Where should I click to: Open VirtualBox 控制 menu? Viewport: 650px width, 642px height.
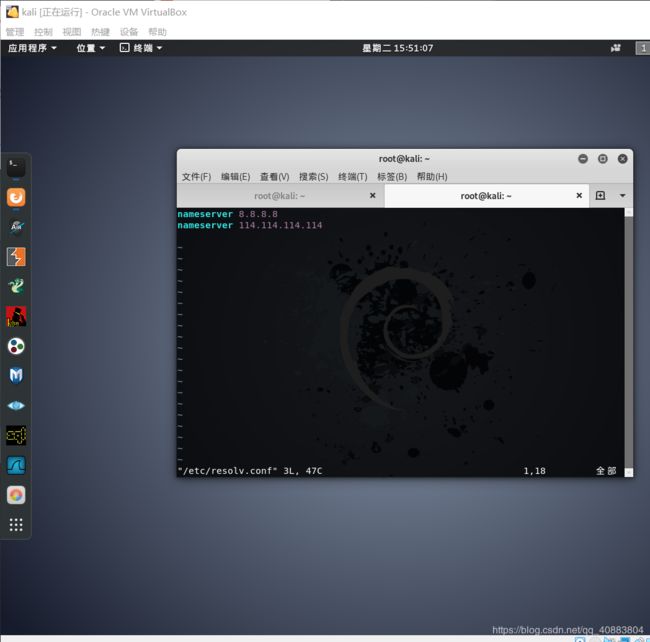(44, 32)
